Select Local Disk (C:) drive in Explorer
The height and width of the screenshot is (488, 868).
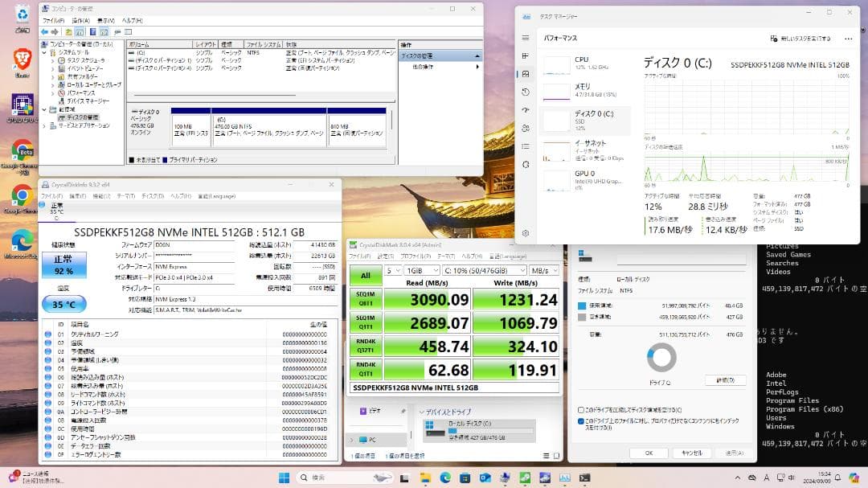tap(479, 431)
